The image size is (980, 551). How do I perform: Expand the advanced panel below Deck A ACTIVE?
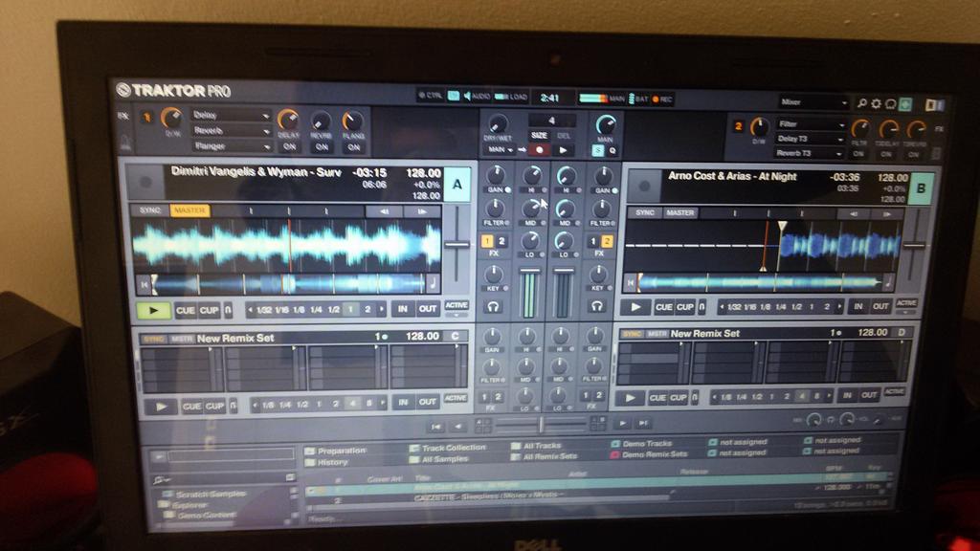coord(457,316)
